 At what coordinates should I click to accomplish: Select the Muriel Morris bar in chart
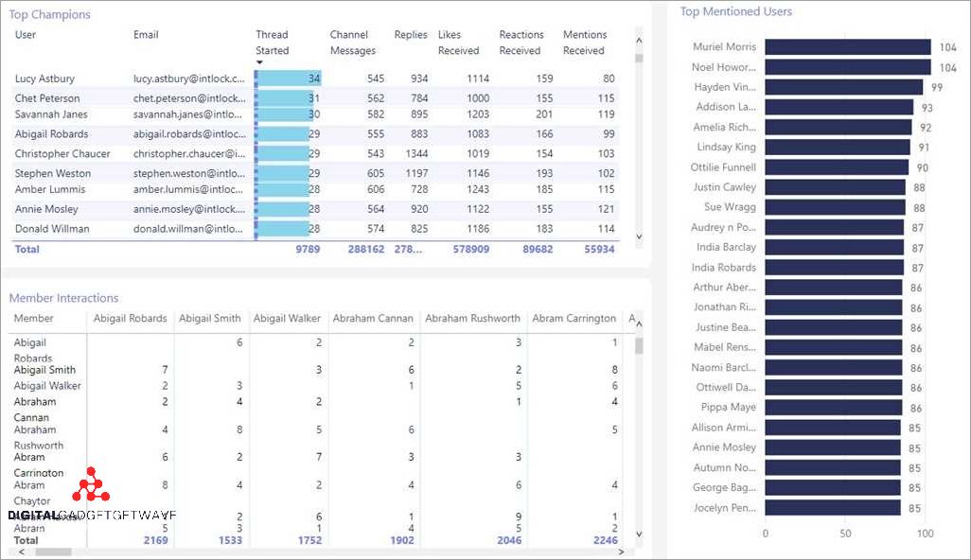point(847,47)
